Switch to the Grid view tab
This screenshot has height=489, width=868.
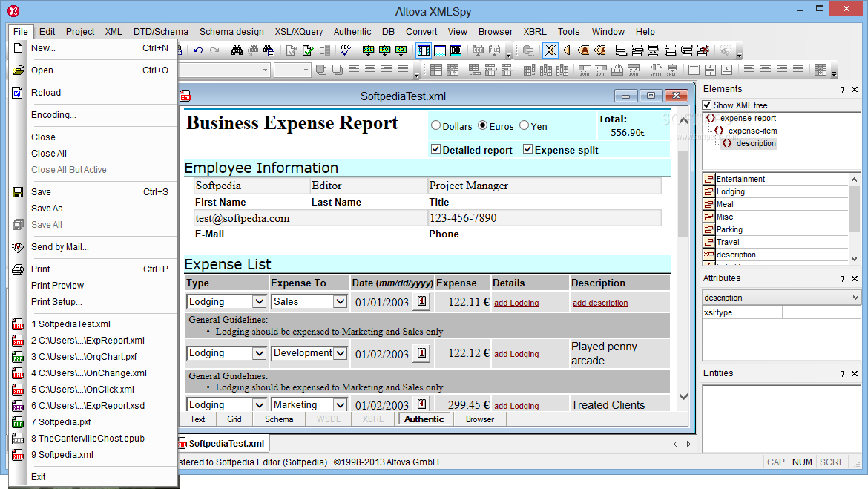coord(234,419)
